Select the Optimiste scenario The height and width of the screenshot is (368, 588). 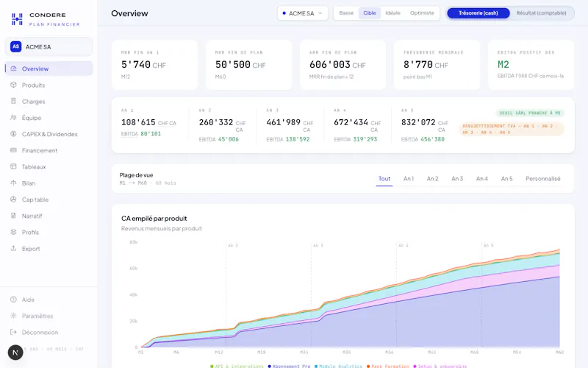point(422,13)
